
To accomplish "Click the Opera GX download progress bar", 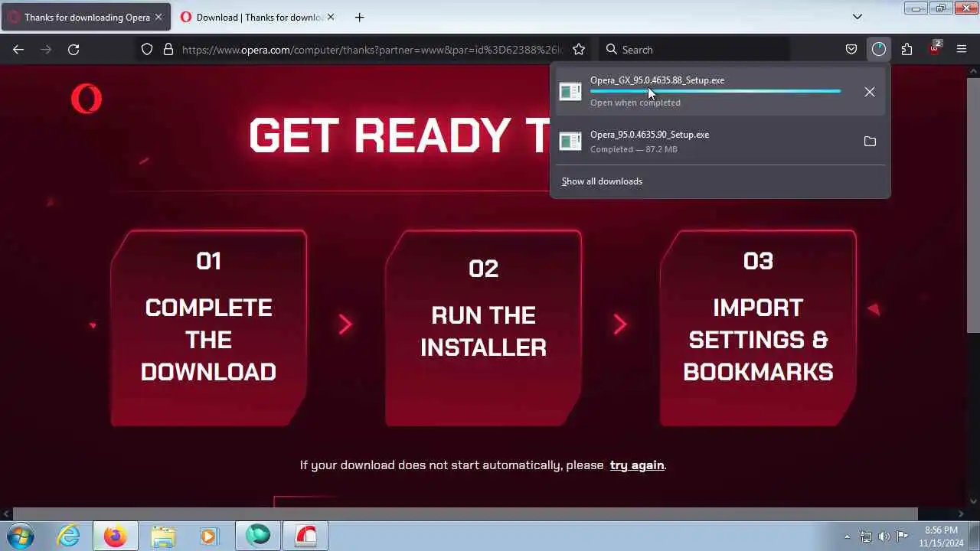I will (x=715, y=91).
